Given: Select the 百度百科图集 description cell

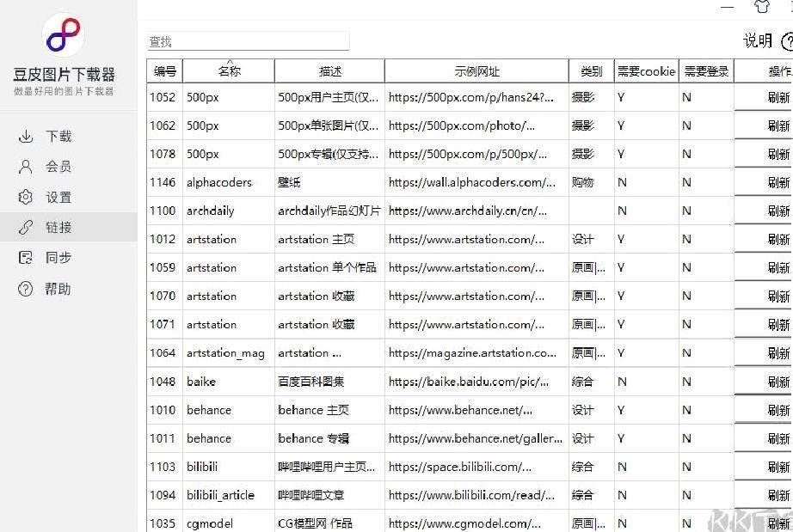Looking at the screenshot, I should (x=329, y=382).
